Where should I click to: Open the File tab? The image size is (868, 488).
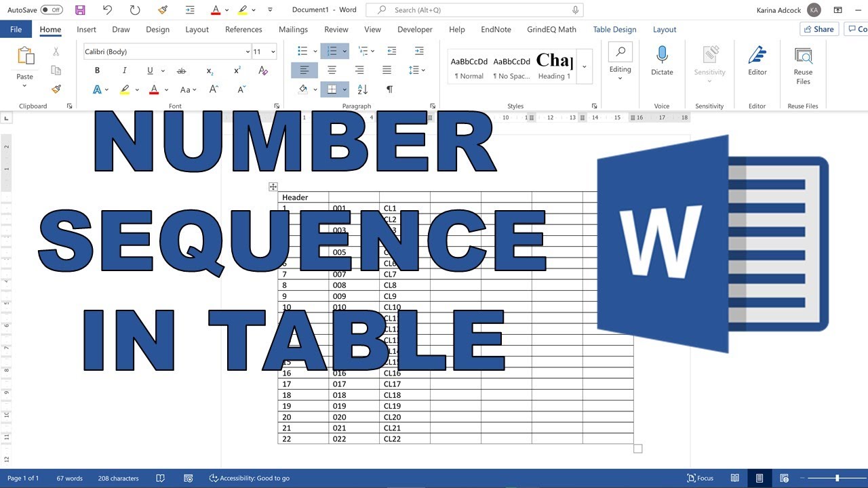16,29
